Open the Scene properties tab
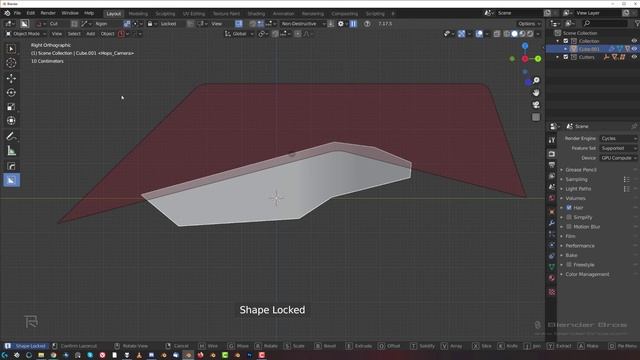Screen dimensions: 640x360 552,187
